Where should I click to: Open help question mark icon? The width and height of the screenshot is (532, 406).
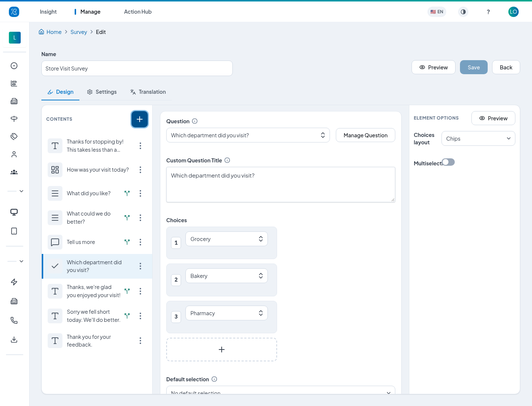coord(488,12)
